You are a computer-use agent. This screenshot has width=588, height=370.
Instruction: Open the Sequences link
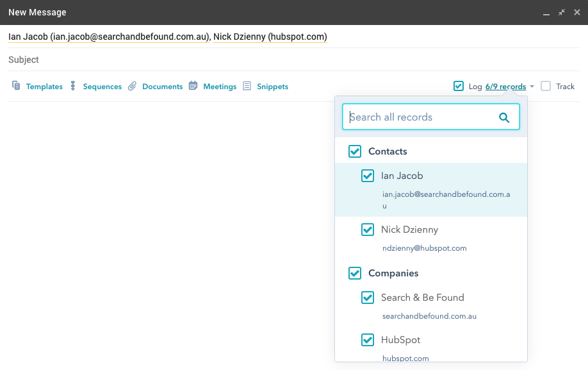point(102,87)
